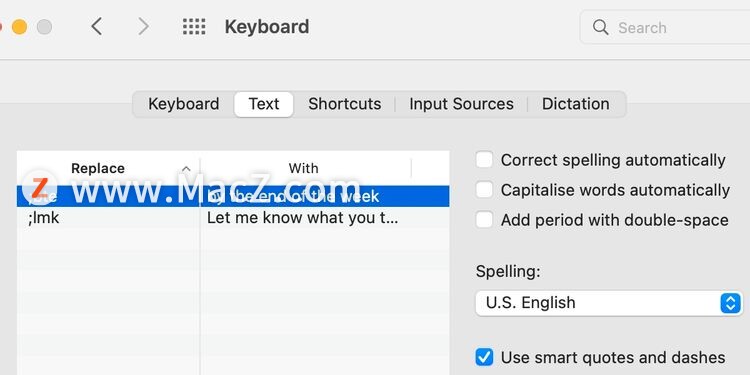
Task: Switch to the Input Sources tab
Action: click(x=461, y=104)
